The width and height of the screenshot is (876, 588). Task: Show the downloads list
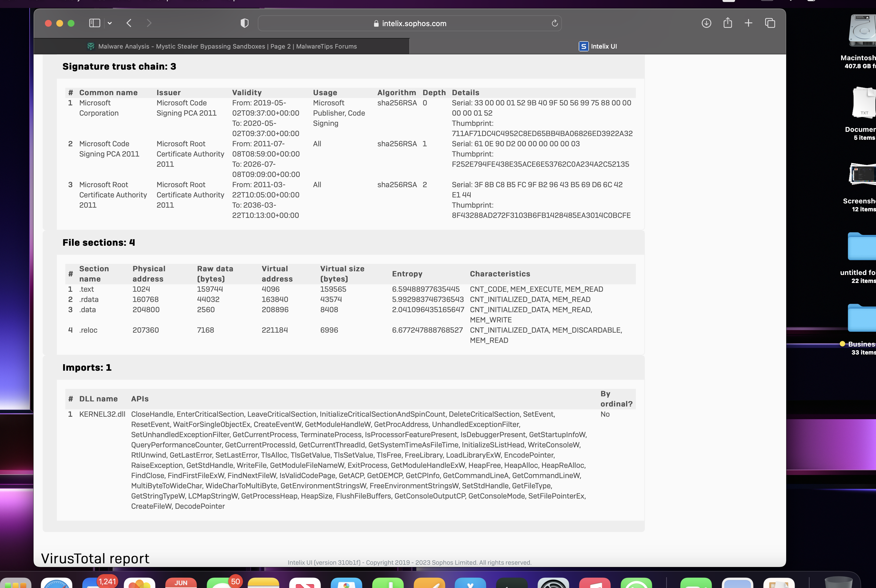[x=706, y=23]
